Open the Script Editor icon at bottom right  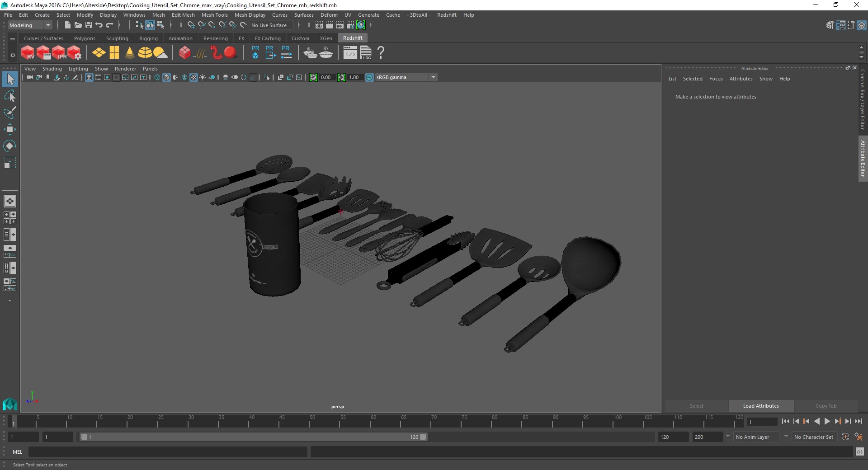click(x=860, y=451)
